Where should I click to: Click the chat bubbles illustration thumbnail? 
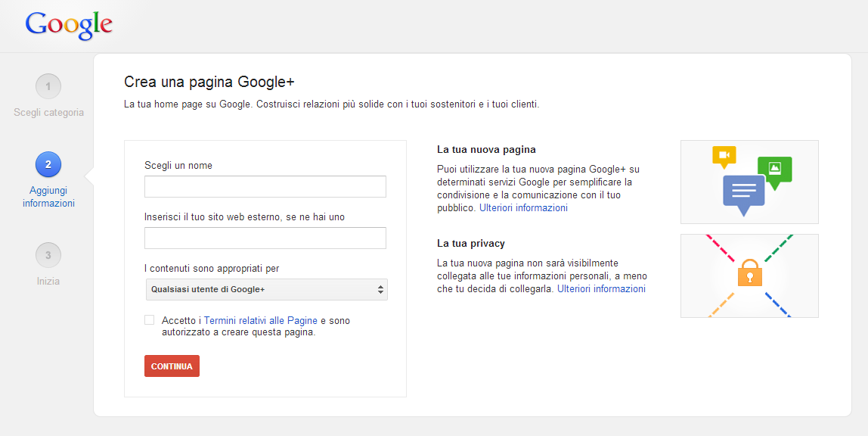click(749, 182)
